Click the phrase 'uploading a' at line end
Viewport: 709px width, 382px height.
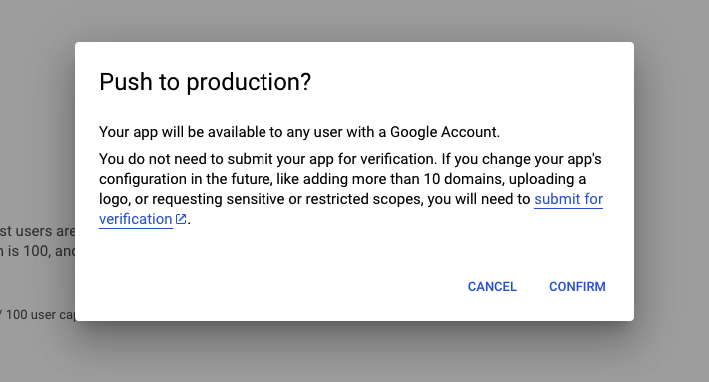pos(547,179)
